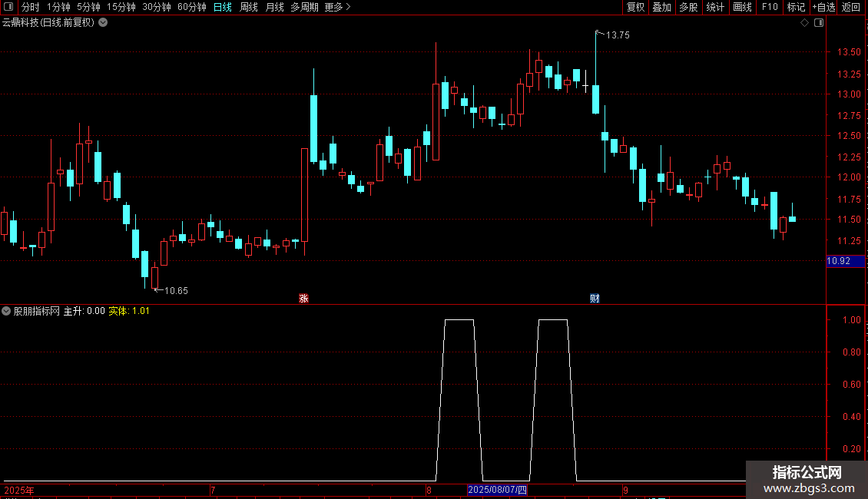The height and width of the screenshot is (499, 868).
Task: Click the 主升: 0.00 indicator value
Action: coord(84,311)
